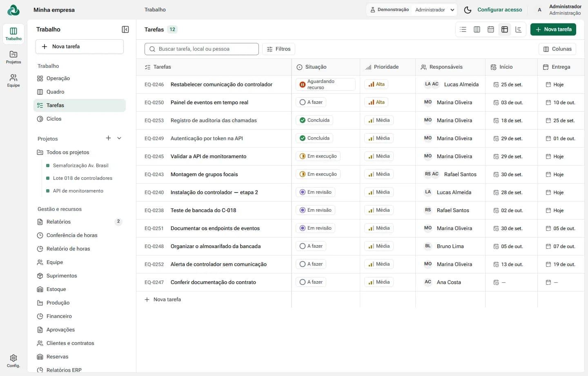Image resolution: width=588 pixels, height=376 pixels.
Task: Open the Projetos module in left rail
Action: point(13,57)
